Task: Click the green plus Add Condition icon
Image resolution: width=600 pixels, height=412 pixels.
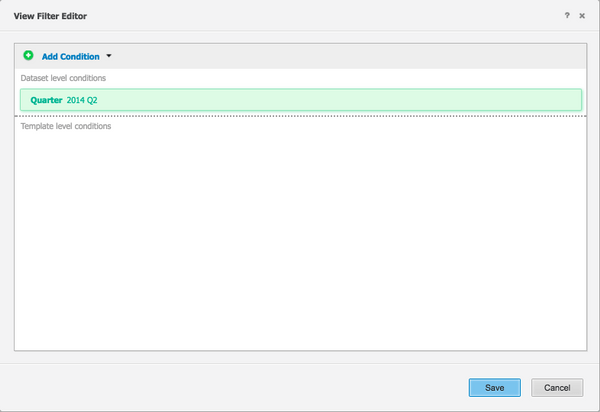Action: 28,56
